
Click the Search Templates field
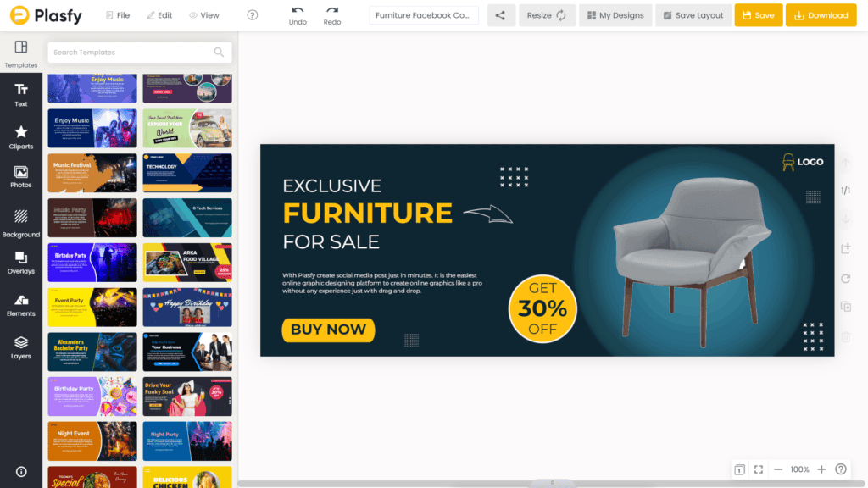click(140, 53)
